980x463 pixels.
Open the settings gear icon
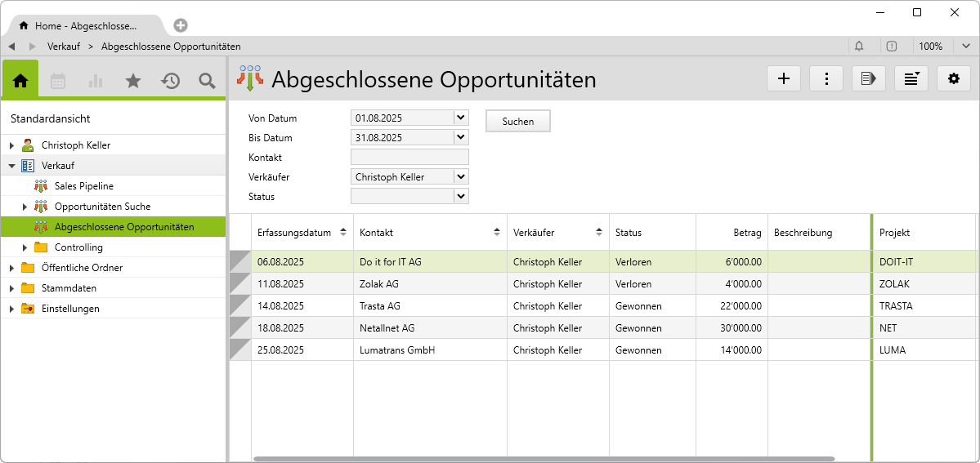(x=953, y=78)
